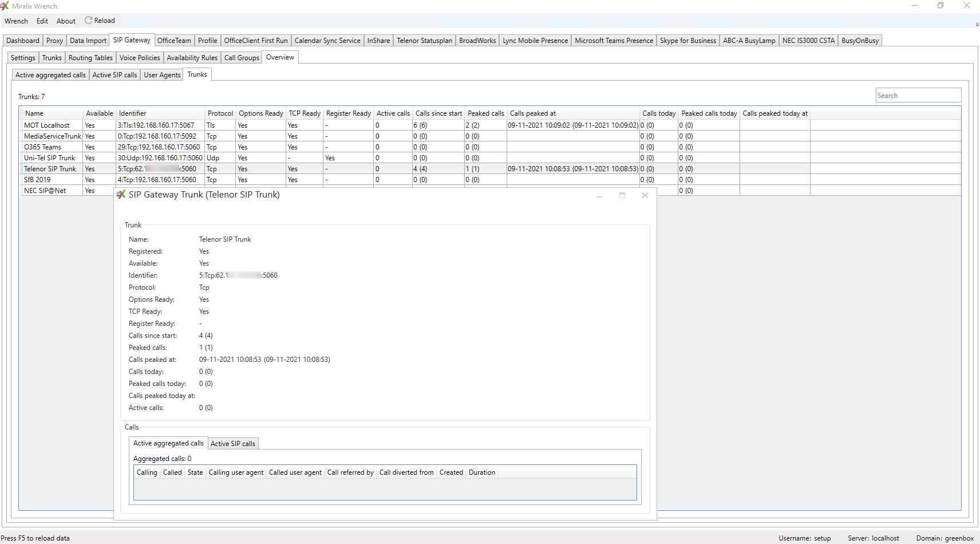Click the Miralix Wrench app icon in title bar
980x544 pixels.
click(5, 6)
